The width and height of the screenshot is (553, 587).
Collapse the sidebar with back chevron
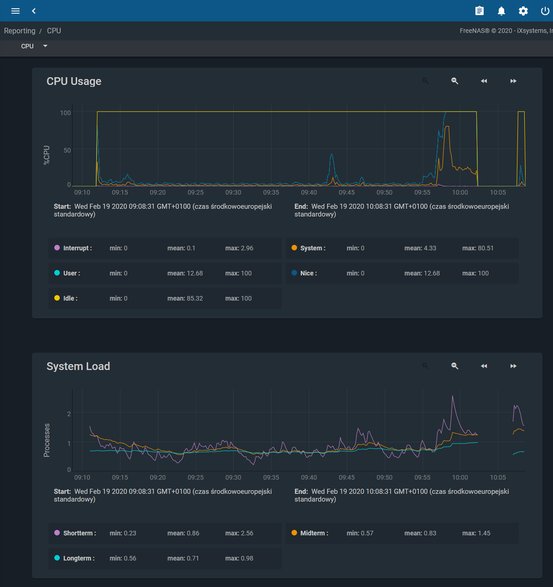coord(34,11)
